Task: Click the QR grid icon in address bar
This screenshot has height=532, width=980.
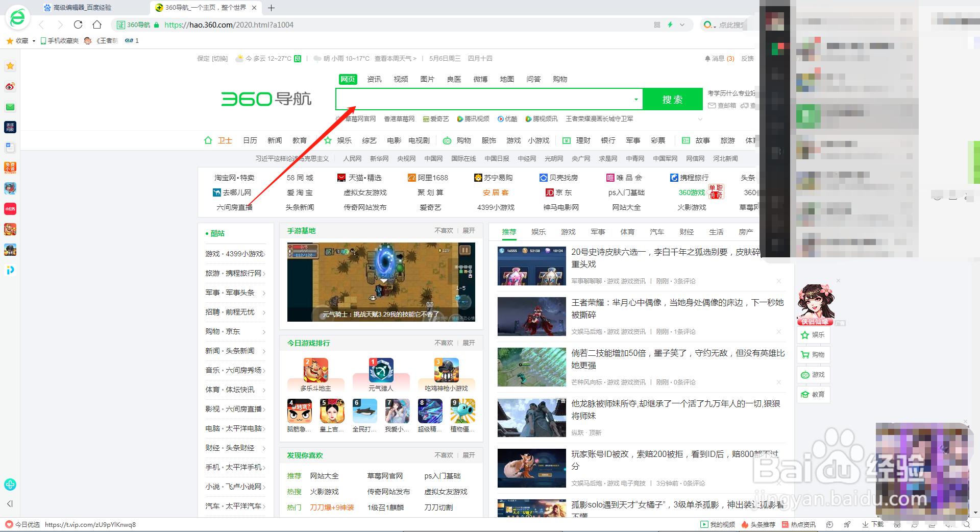Action: [x=657, y=25]
